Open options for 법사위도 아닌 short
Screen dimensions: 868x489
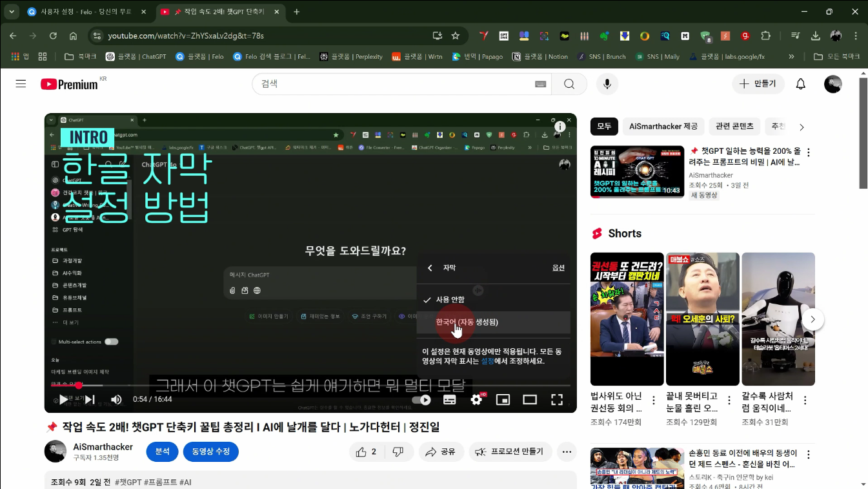click(x=653, y=401)
